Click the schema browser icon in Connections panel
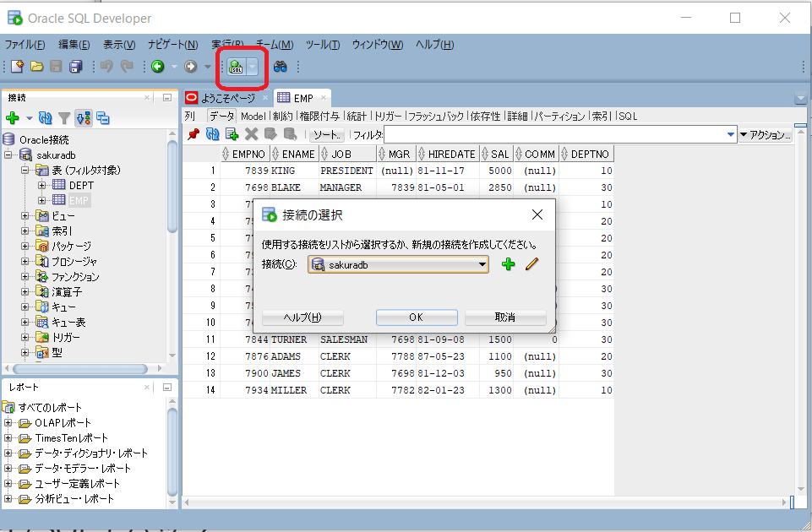 point(84,118)
